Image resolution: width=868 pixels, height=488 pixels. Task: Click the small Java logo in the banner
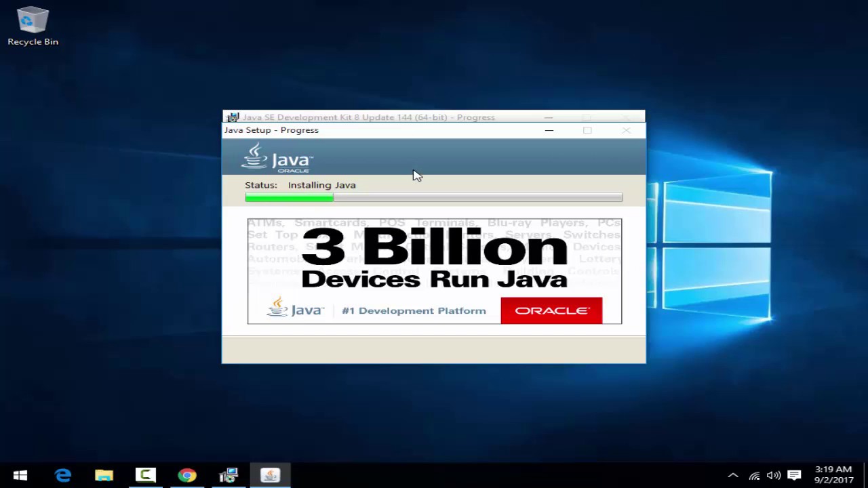pos(296,308)
